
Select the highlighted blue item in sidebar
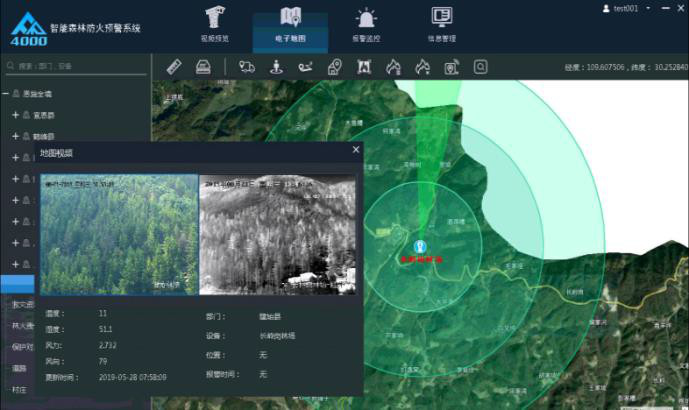click(x=17, y=285)
